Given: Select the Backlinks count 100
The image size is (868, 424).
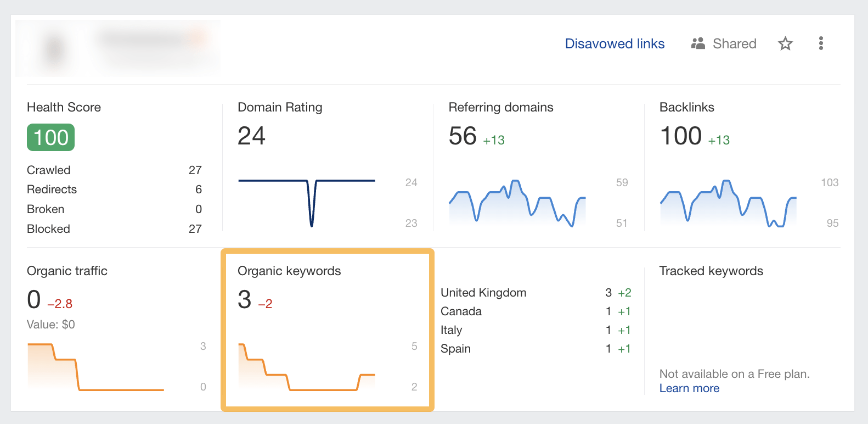Looking at the screenshot, I should pos(680,136).
